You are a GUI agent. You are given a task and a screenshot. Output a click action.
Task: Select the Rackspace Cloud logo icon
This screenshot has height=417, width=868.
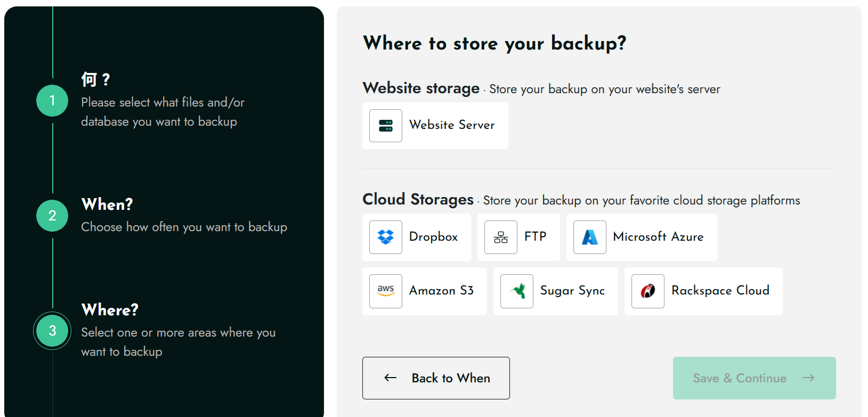[x=647, y=291]
